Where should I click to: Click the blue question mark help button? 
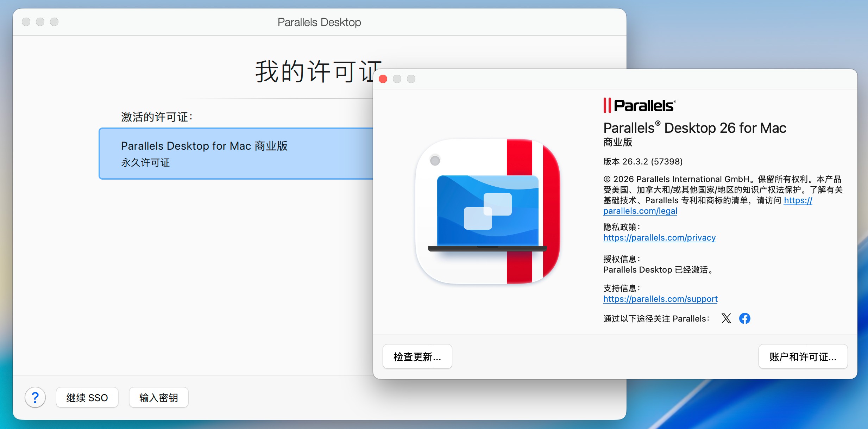pos(35,397)
